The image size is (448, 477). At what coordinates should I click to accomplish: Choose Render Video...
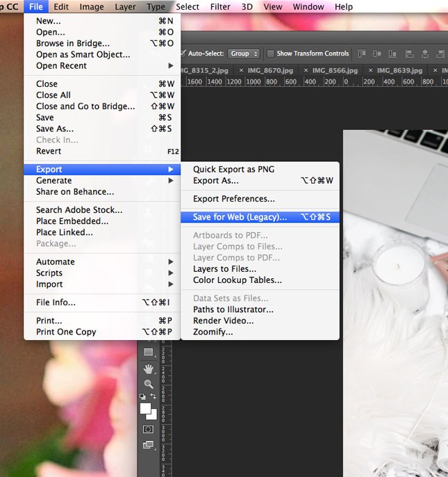[260, 321]
